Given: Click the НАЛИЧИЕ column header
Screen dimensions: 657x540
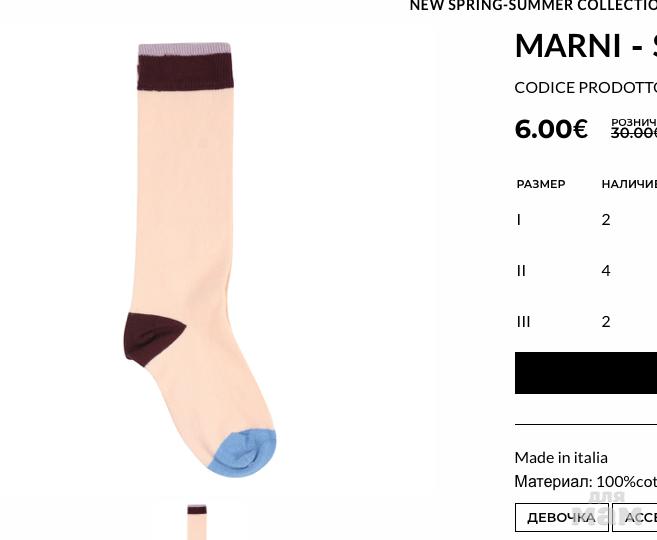Looking at the screenshot, I should [x=629, y=184].
